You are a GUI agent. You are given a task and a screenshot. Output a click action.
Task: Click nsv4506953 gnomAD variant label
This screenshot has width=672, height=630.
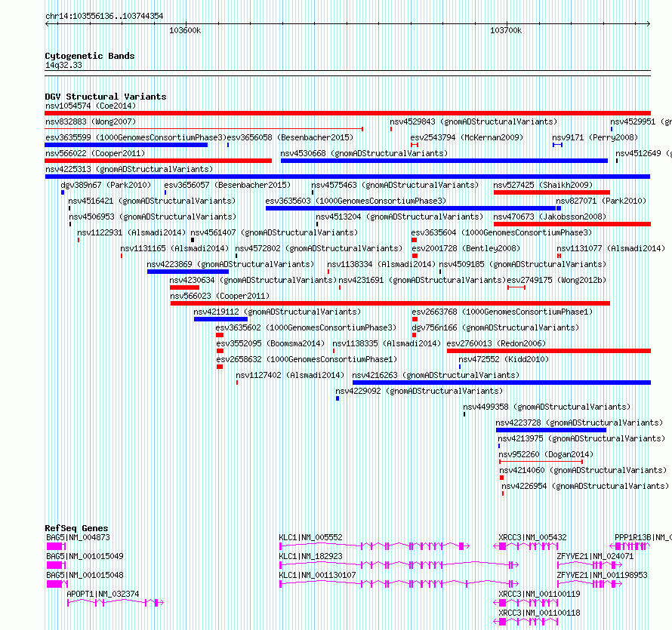point(153,217)
